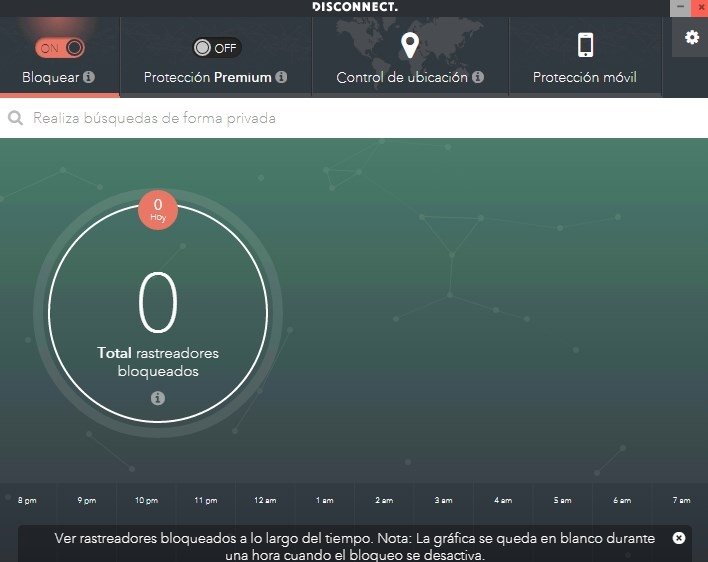
Task: Dismiss the bottom graph notification
Action: coord(679,538)
